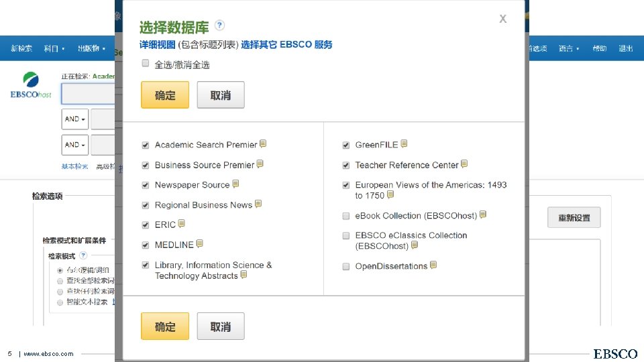Expand the 语言 menu
Image resolution: width=644 pixels, height=362 pixels.
click(x=569, y=48)
